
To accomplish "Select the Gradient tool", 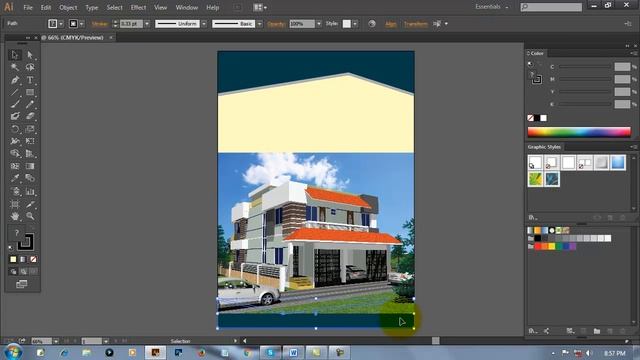I will tap(30, 166).
